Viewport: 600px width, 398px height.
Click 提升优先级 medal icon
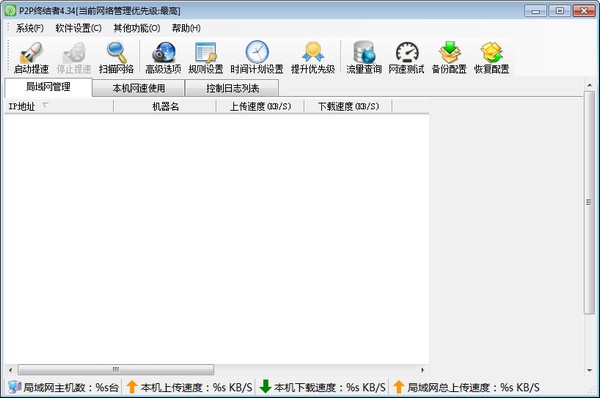coord(313,52)
